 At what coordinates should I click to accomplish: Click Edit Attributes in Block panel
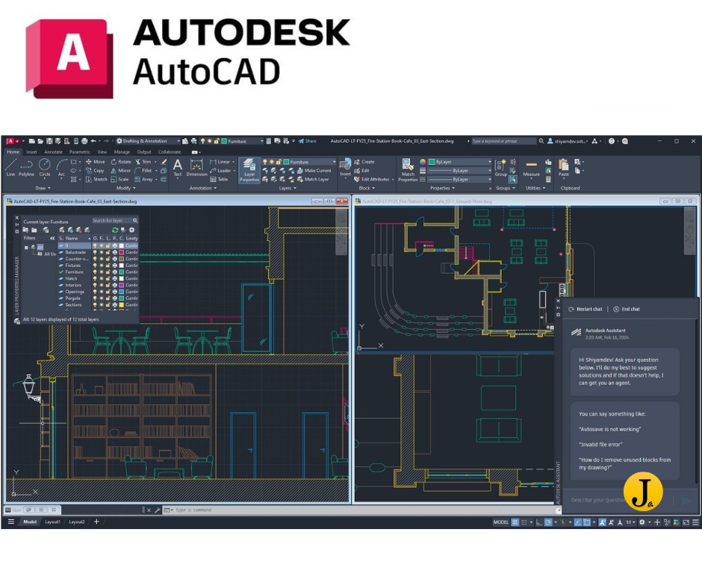point(372,179)
